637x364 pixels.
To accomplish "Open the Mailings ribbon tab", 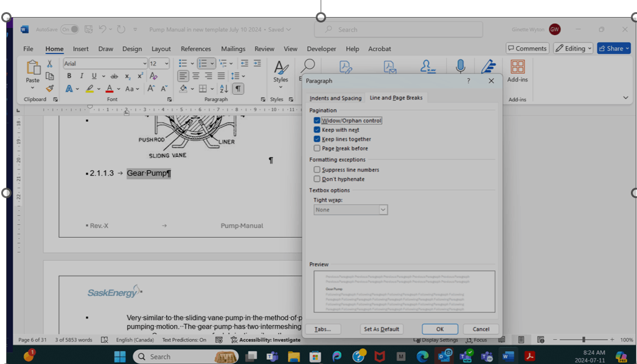I will tap(233, 49).
